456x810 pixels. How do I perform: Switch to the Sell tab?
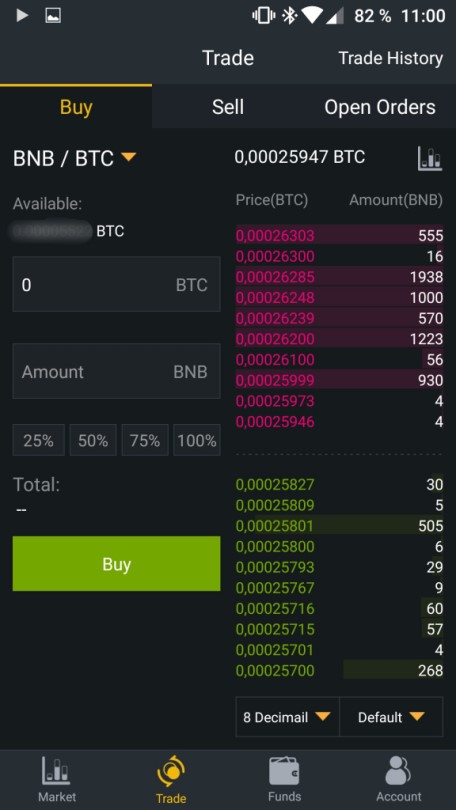pyautogui.click(x=228, y=107)
